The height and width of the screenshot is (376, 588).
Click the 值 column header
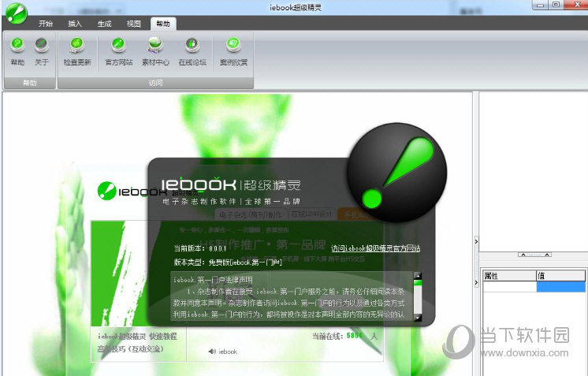point(560,276)
